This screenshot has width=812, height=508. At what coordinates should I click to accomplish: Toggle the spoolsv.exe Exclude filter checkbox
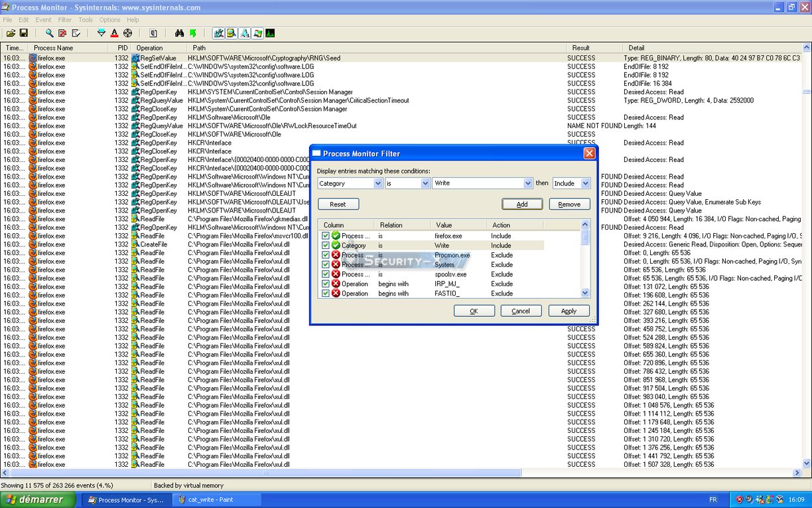(326, 274)
